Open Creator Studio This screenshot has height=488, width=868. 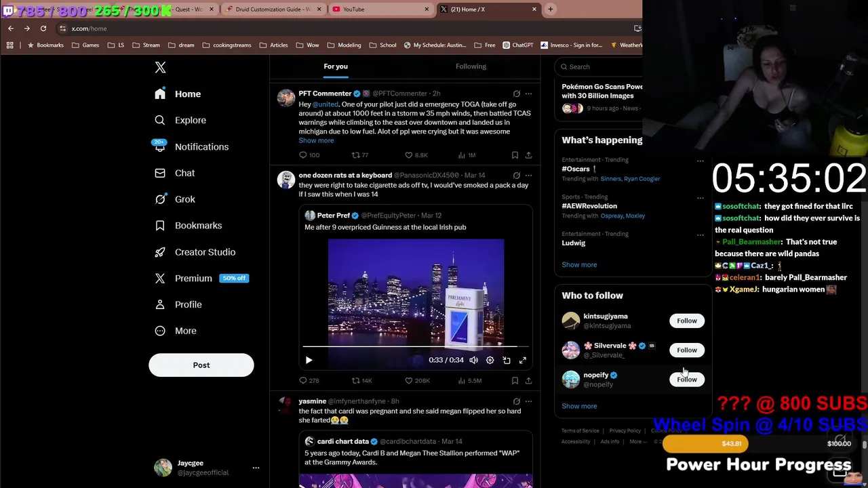(195, 252)
